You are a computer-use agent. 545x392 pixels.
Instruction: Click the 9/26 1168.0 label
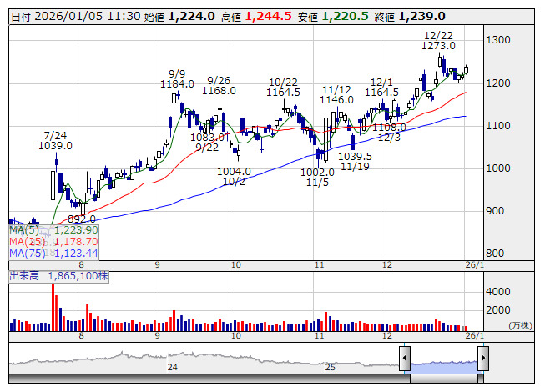[x=219, y=85]
